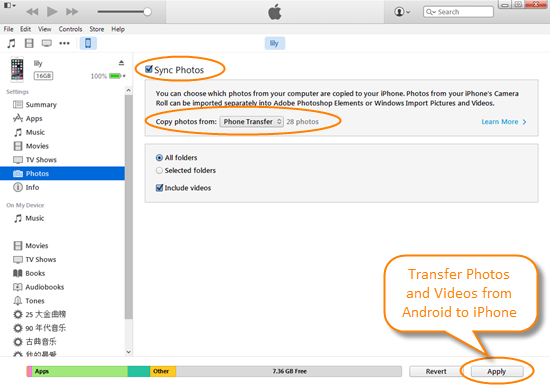Click the 28 photos count text

tap(302, 121)
